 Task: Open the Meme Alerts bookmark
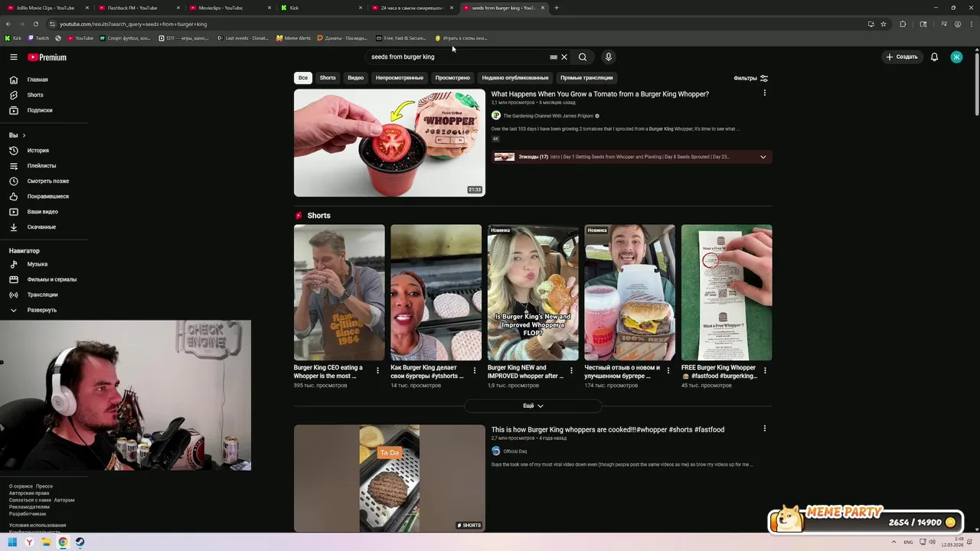(x=293, y=38)
